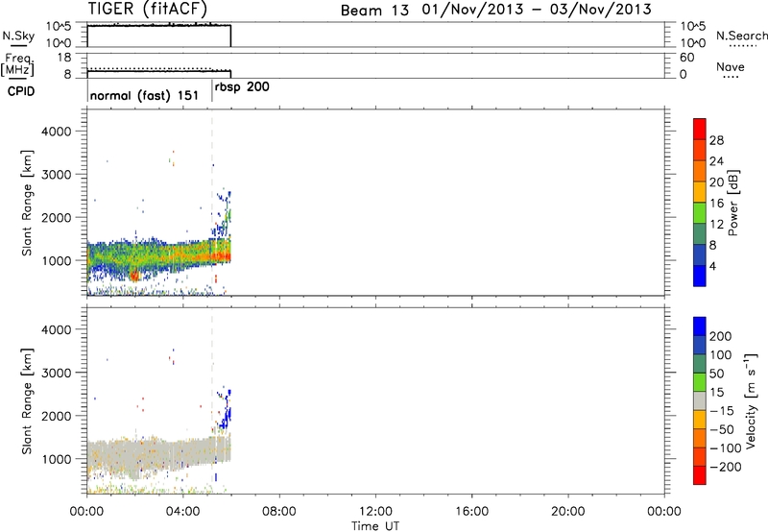Viewport: 768px width, 532px height.
Task: Click the '18' frequency scale value
Action: point(64,58)
